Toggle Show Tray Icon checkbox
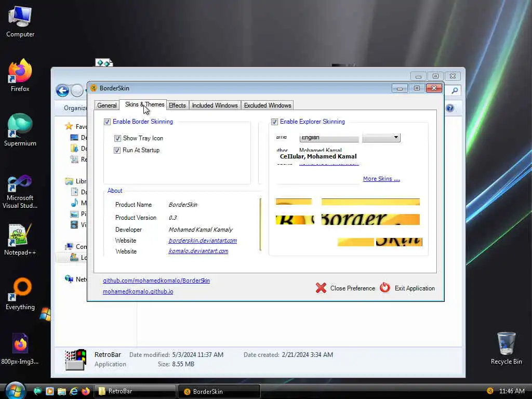532x399 pixels. [117, 138]
